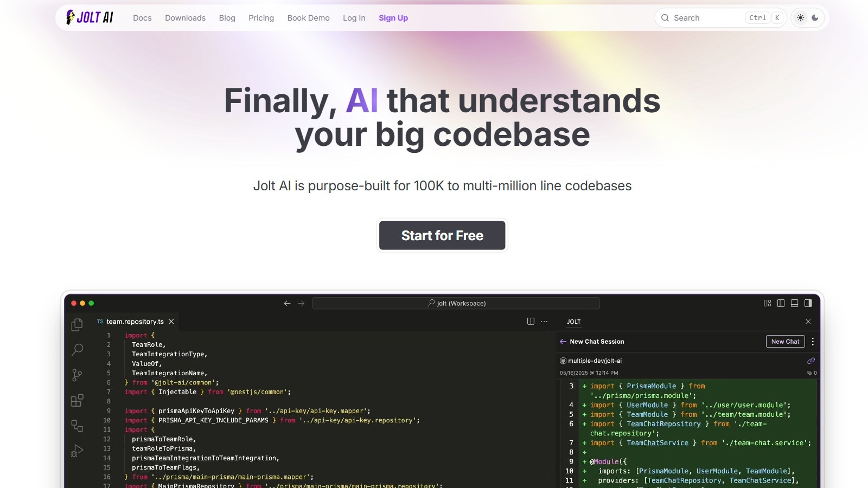Go back with New Chat Session arrow
868x488 pixels.
(x=563, y=342)
